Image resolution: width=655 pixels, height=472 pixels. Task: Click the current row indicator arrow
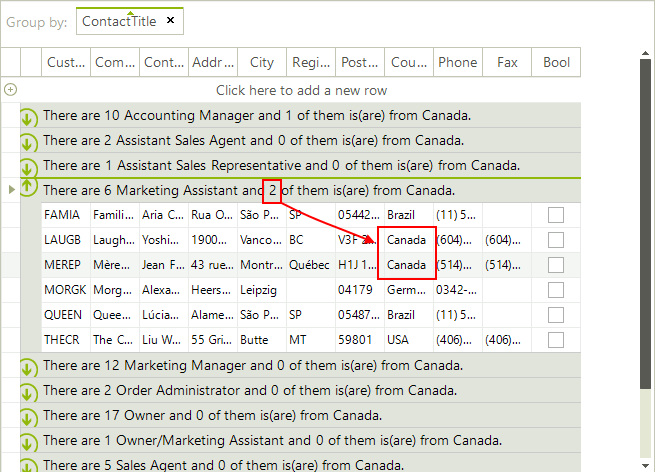[x=12, y=190]
